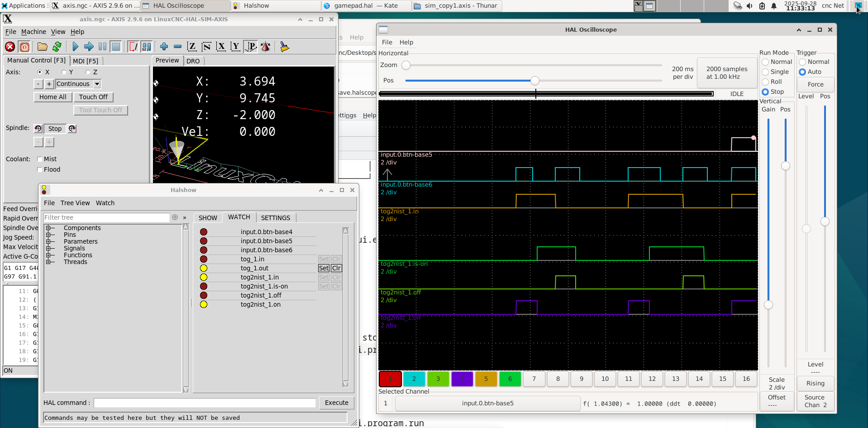Image resolution: width=868 pixels, height=428 pixels.
Task: Set Run Mode to Roll
Action: pos(765,82)
